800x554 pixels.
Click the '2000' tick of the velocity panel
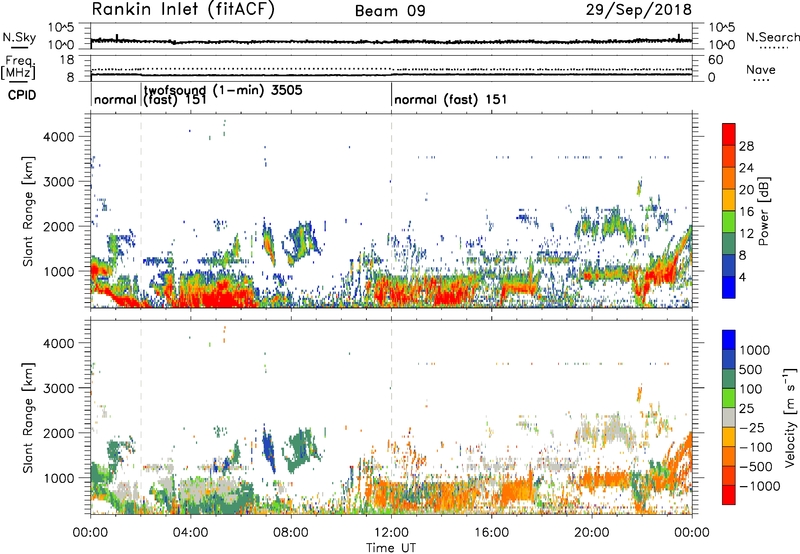(x=58, y=433)
